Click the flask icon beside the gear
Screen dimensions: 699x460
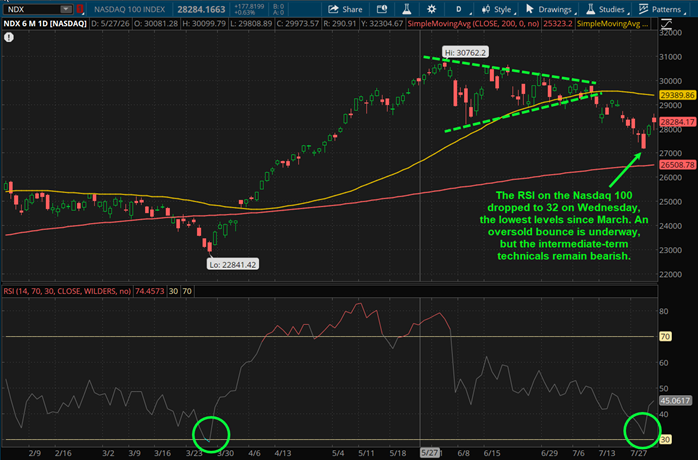point(406,9)
